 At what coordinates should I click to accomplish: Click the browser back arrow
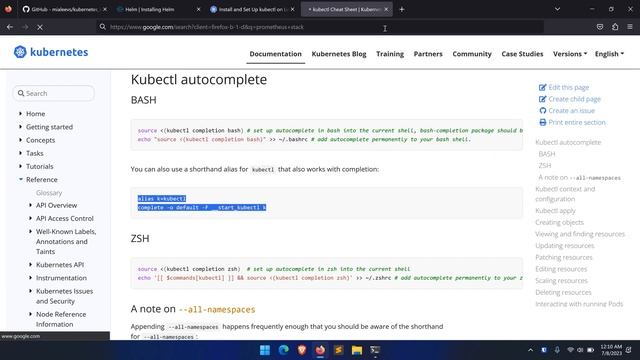coord(10,27)
